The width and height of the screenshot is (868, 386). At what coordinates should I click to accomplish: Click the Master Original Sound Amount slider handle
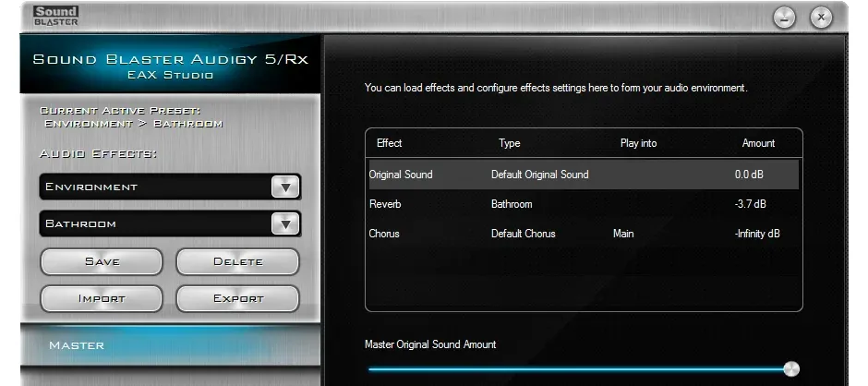(x=790, y=368)
